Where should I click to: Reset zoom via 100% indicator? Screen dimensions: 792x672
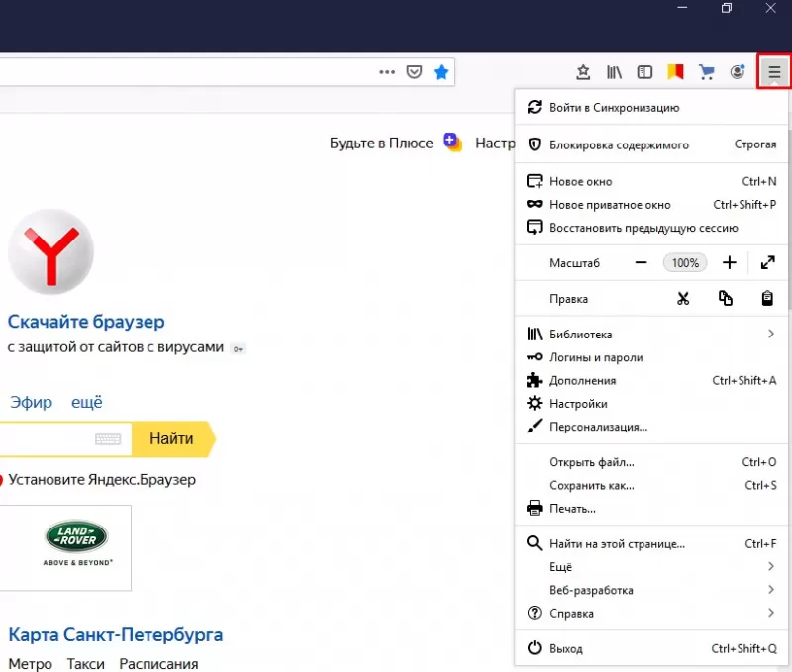click(685, 262)
